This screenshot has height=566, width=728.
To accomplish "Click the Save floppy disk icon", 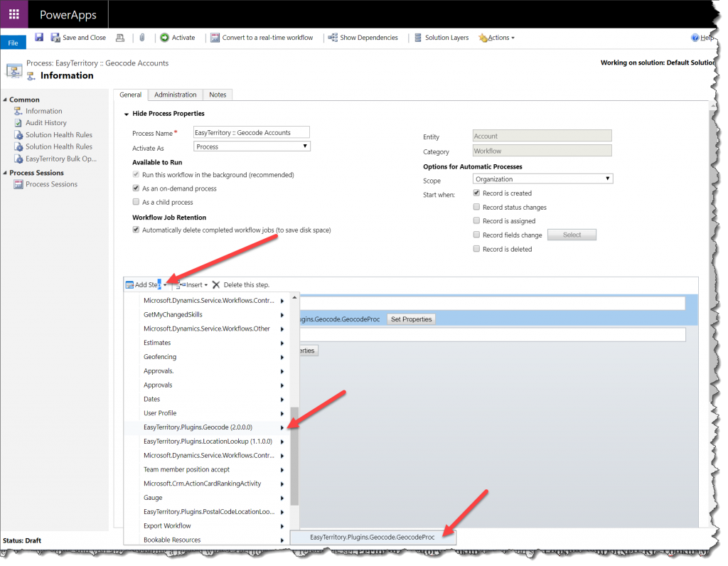I will tap(39, 37).
